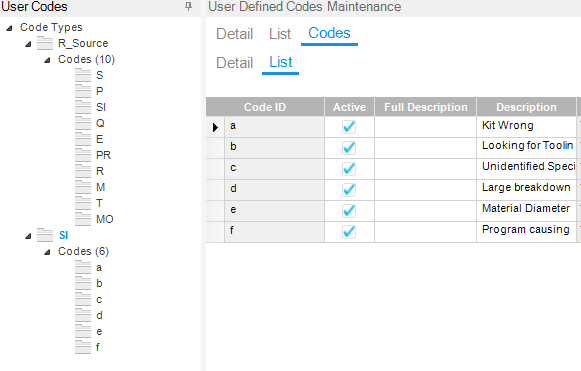
Task: Select the SI code type in tree
Action: 63,235
